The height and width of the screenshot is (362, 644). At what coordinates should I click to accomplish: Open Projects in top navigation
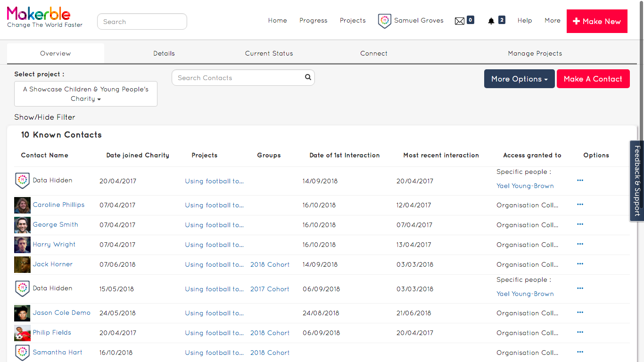[x=353, y=21]
